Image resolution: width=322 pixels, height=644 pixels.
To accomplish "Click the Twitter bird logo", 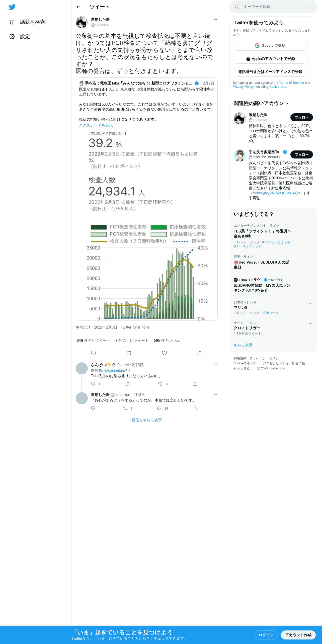I will (12, 7).
